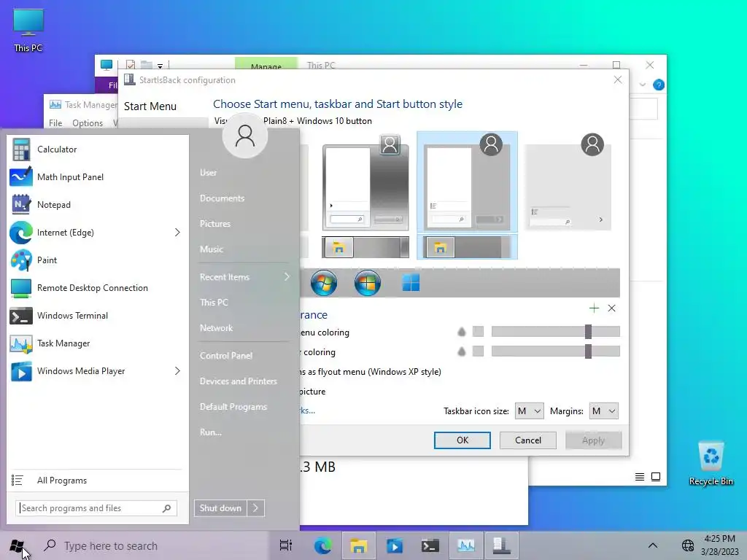Select the Manage tab in the This PC window

tap(266, 65)
